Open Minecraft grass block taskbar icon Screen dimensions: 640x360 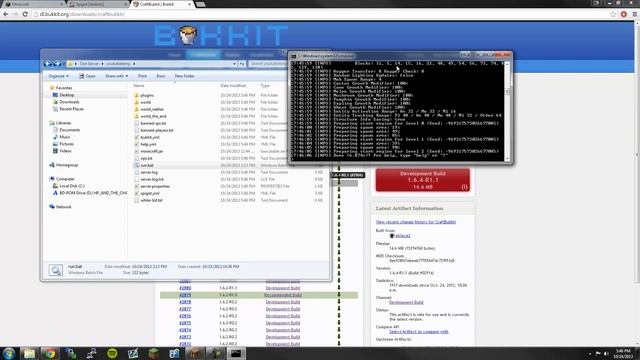154,353
